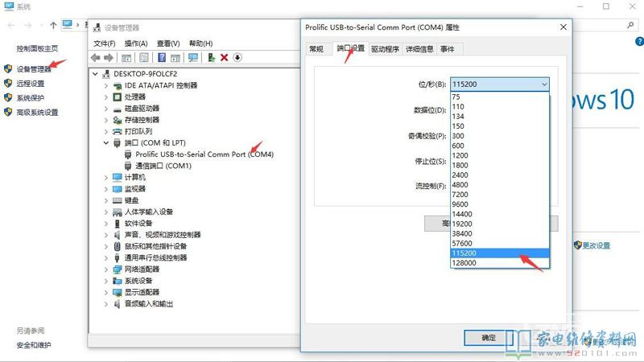Click the shield icon beside 设备管理器
644x362 pixels.
coord(8,69)
